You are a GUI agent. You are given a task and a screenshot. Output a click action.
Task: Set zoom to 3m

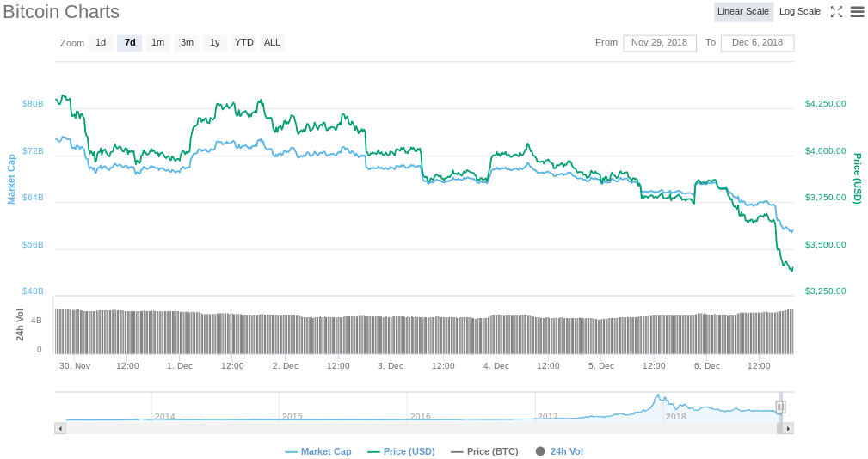point(188,43)
